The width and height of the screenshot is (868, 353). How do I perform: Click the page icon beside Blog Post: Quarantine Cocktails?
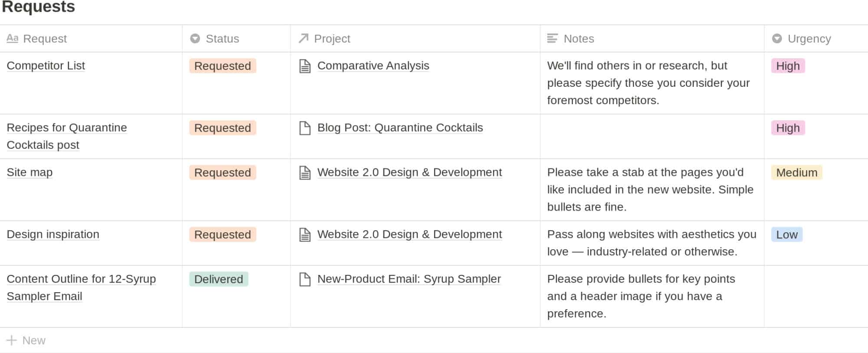pyautogui.click(x=305, y=128)
